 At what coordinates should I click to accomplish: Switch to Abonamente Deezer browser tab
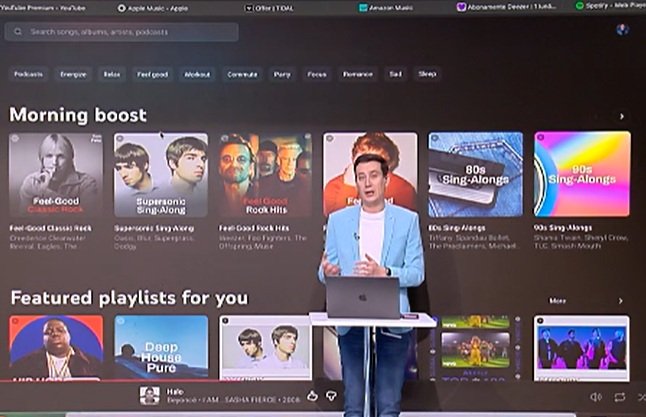tap(507, 7)
